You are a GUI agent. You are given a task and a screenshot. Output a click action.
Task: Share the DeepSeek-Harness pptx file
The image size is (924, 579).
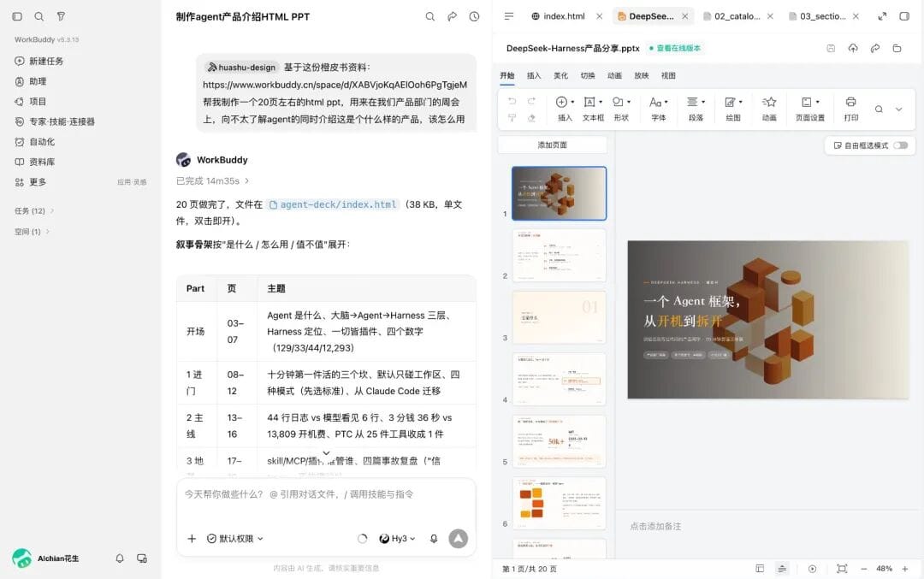pyautogui.click(x=875, y=48)
